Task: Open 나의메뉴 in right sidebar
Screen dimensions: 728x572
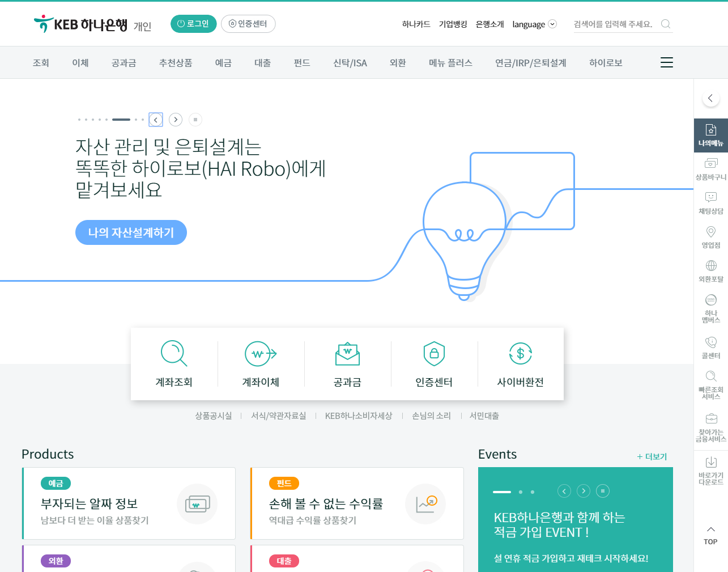Action: [x=710, y=135]
